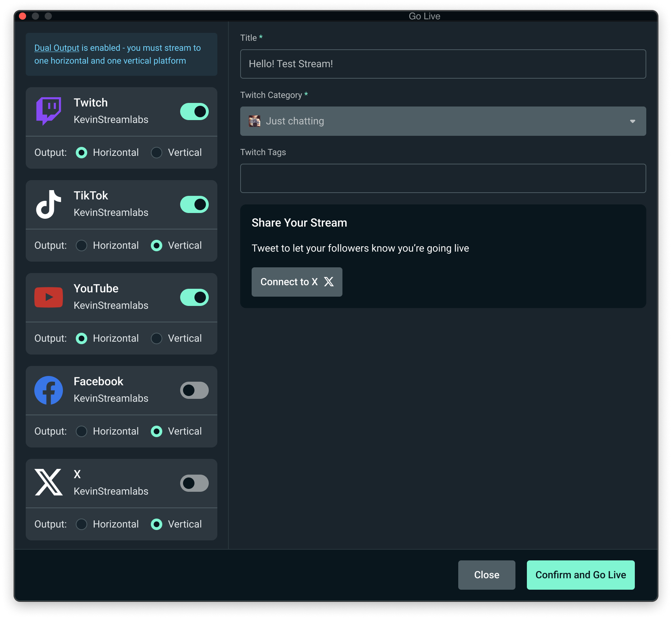Viewport: 672px width, 619px height.
Task: Click the Just chatting category thumbnail
Action: (255, 121)
